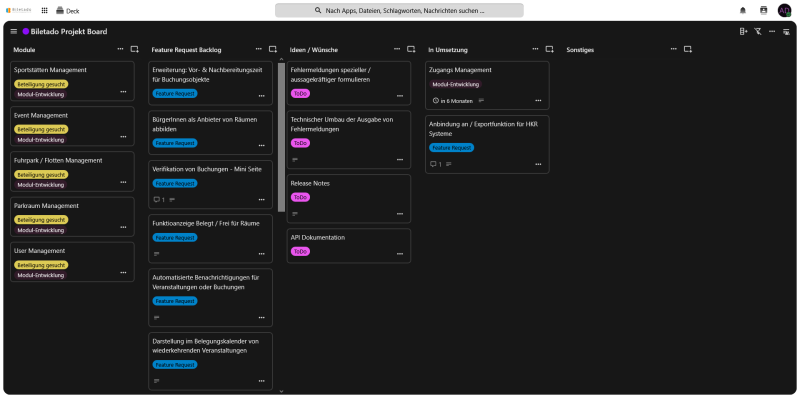
Task: Add a card to In Umsetzung
Action: [x=549, y=49]
